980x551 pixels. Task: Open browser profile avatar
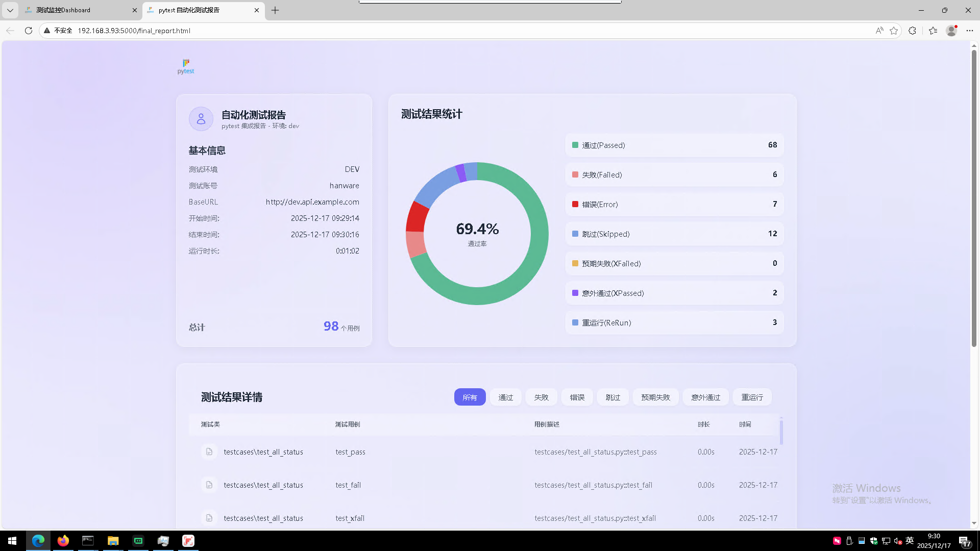point(951,31)
